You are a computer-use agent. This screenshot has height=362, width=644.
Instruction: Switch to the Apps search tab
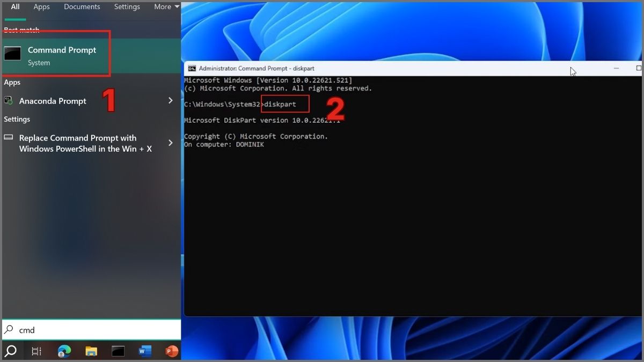[x=41, y=7]
